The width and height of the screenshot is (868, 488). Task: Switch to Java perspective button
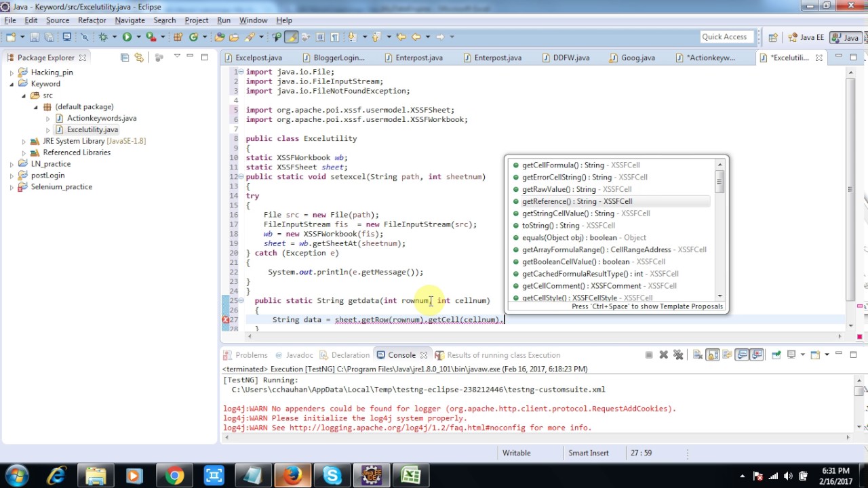click(x=846, y=37)
